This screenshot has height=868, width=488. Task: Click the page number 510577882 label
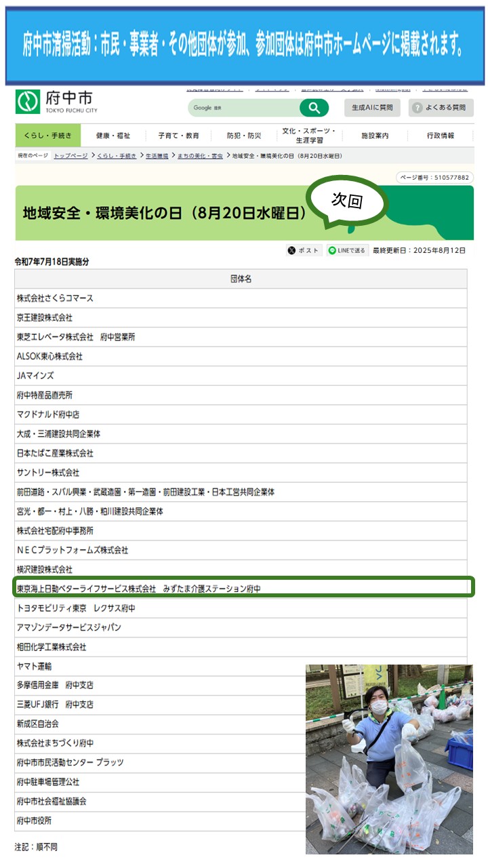(x=434, y=178)
